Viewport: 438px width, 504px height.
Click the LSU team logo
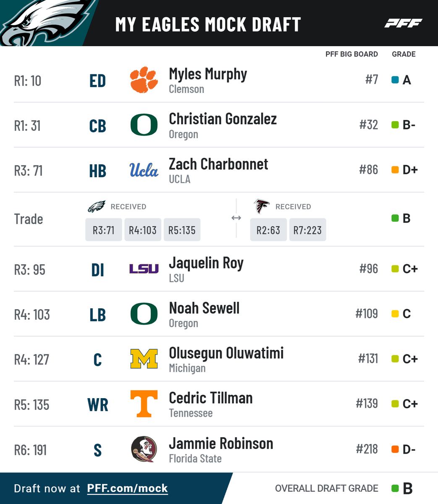(x=144, y=269)
